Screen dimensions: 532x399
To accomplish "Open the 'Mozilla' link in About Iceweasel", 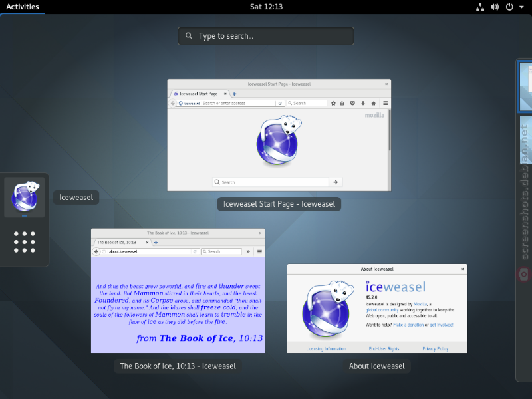I will 420,304.
